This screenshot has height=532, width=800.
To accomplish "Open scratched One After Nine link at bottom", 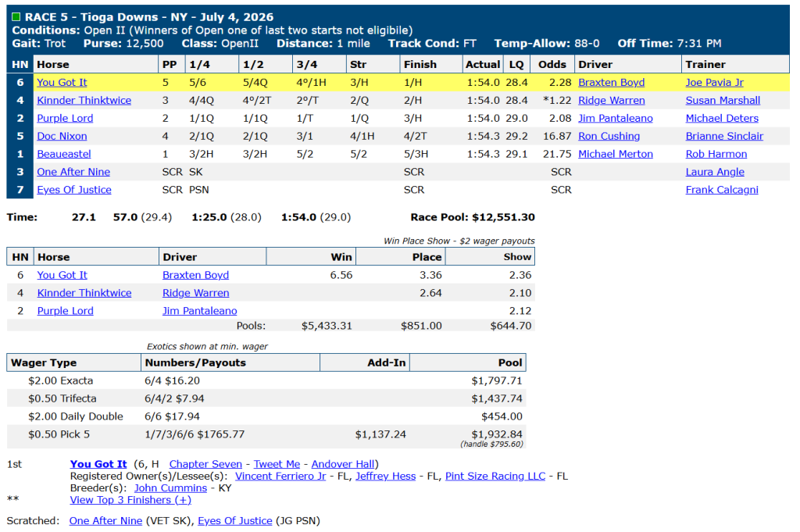I will [x=105, y=521].
